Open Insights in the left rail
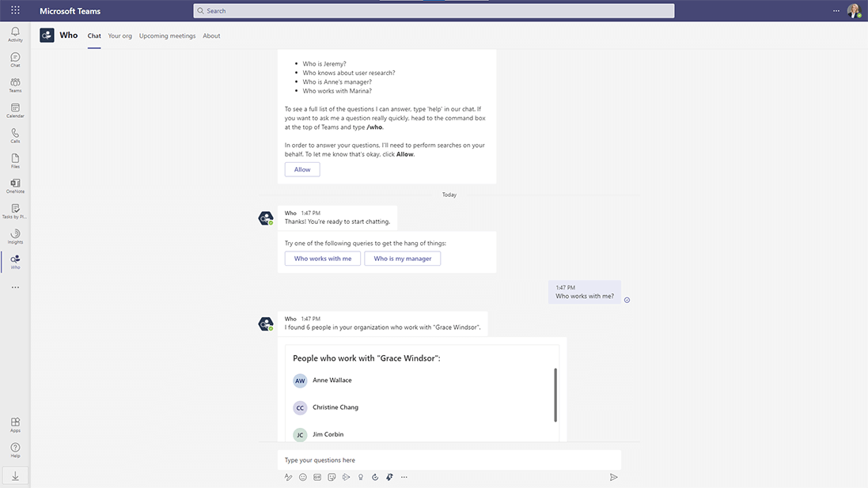 (x=14, y=237)
